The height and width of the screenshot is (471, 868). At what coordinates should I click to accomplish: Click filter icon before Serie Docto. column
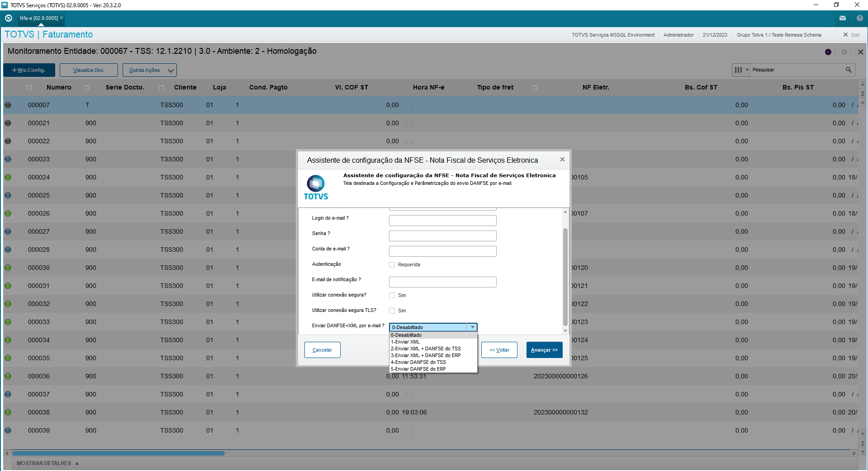(86, 88)
